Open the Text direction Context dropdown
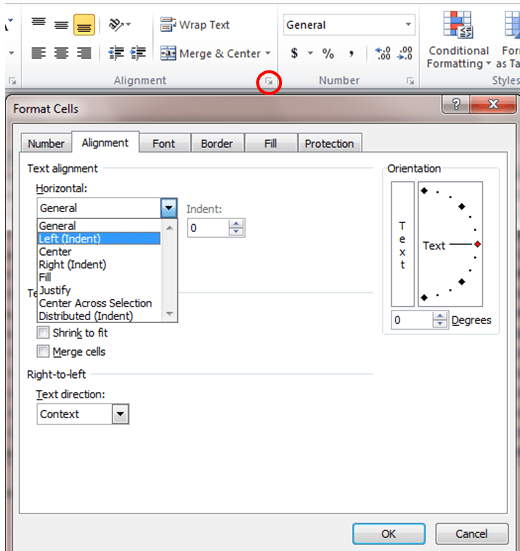The image size is (520, 551). 121,414
